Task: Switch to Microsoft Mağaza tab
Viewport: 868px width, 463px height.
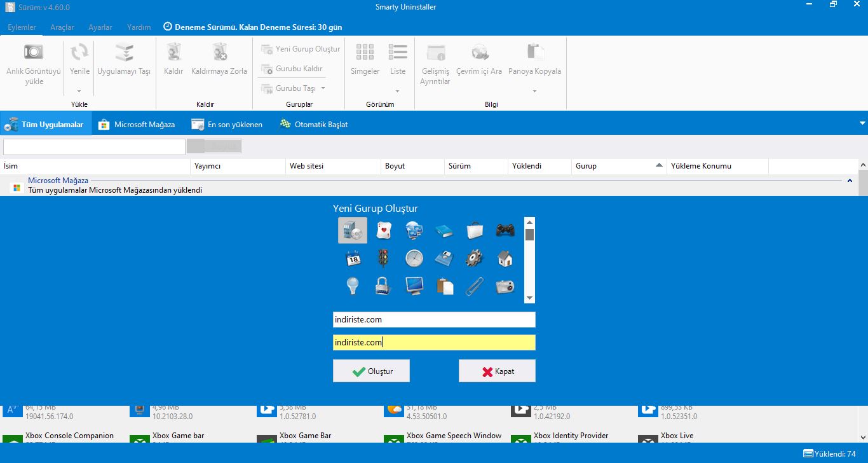Action: click(137, 124)
